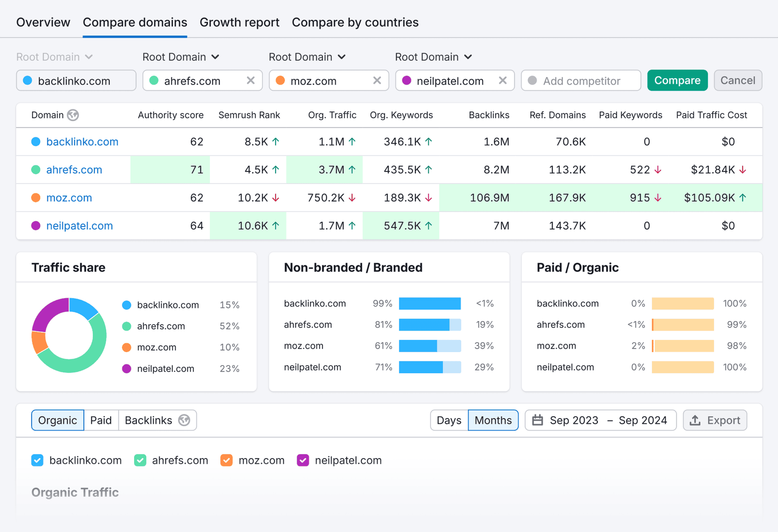The height and width of the screenshot is (532, 778).
Task: Click the blue dot marker next to backlinko.com
Action: click(x=36, y=142)
